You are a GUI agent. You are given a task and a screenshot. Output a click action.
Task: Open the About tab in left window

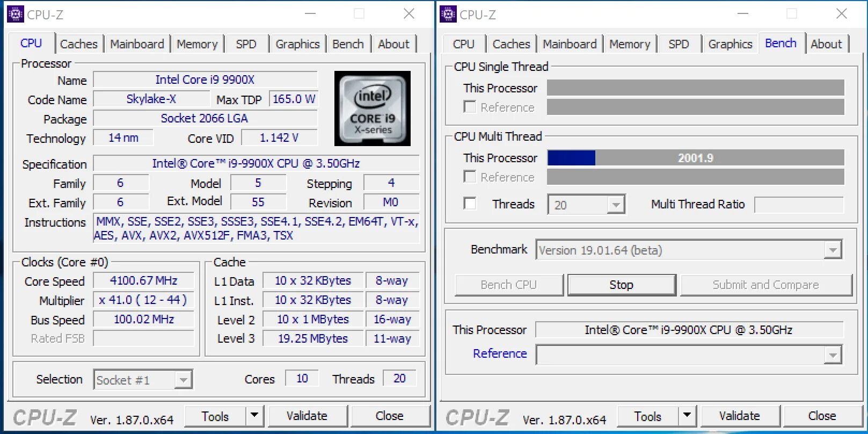[393, 44]
